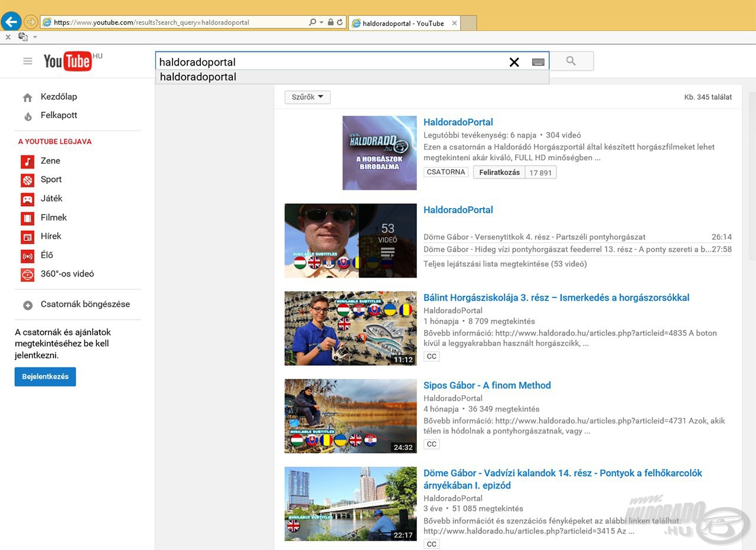Click the Bálint Horgásziskolája video thumbnail
Screen dimensions: 756x550
(x=351, y=328)
